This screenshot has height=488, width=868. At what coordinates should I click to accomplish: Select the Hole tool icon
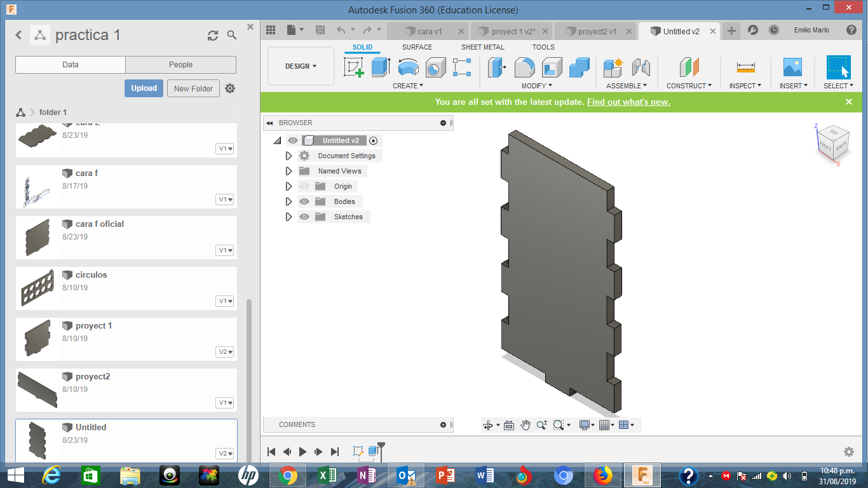(435, 67)
